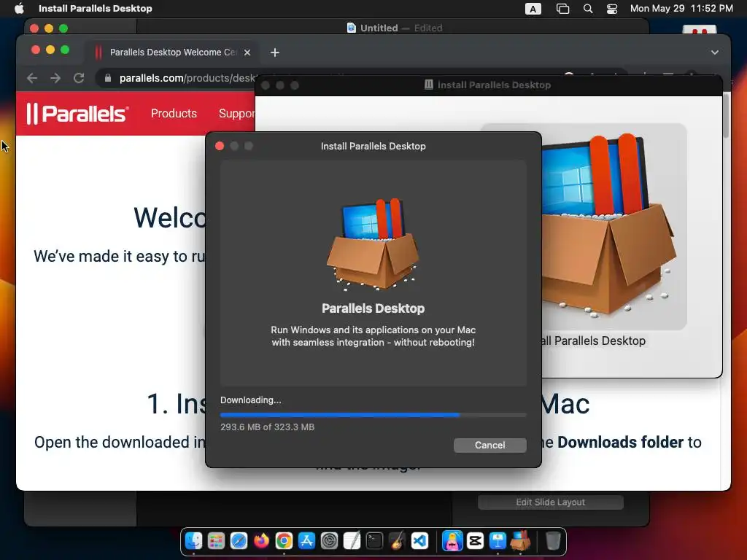This screenshot has height=560, width=747.
Task: Cancel the Parallels Desktop download
Action: tap(489, 446)
